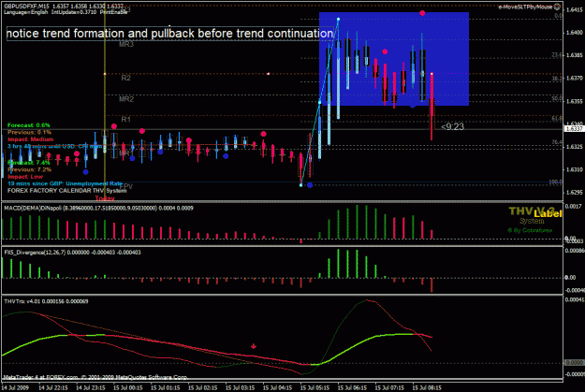This screenshot has width=585, height=392.
Task: Click the 1.6325 price axis value
Action: (575, 147)
